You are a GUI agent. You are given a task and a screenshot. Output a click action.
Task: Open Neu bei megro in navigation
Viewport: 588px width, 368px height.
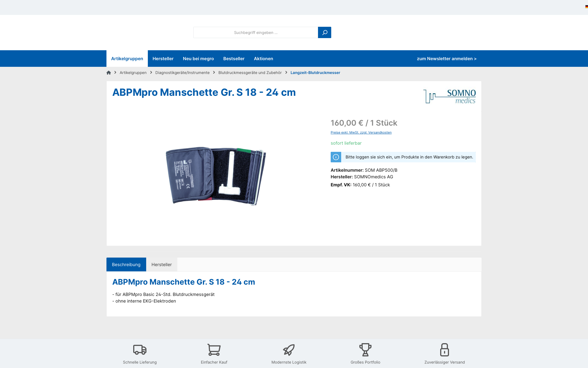(198, 59)
